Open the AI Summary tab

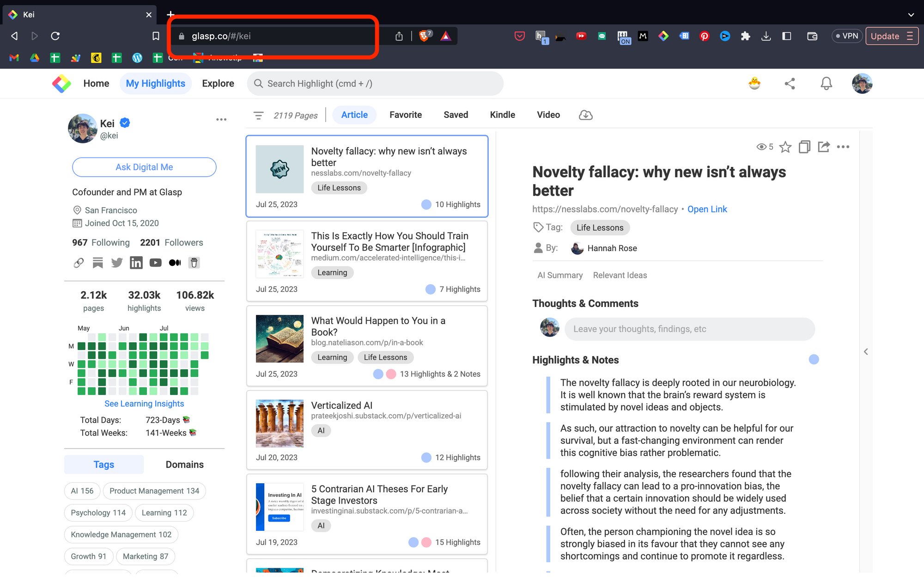[x=560, y=276]
